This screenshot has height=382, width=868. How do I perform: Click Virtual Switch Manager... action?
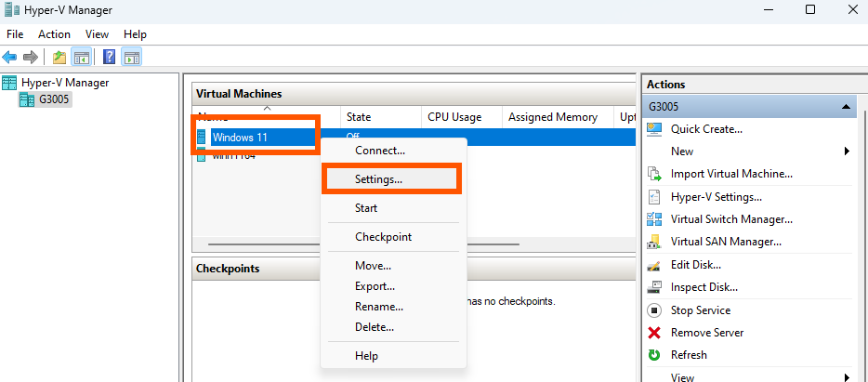(731, 219)
